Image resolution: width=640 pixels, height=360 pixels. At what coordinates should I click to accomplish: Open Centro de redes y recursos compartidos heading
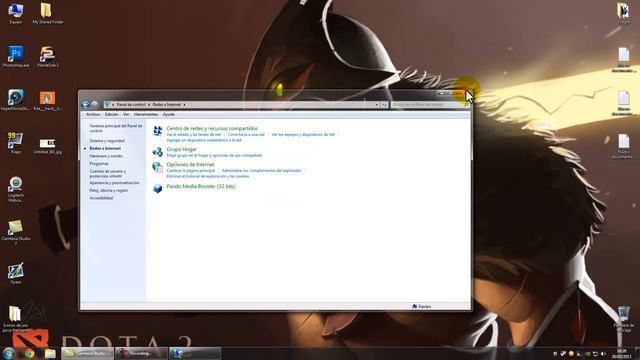point(212,128)
